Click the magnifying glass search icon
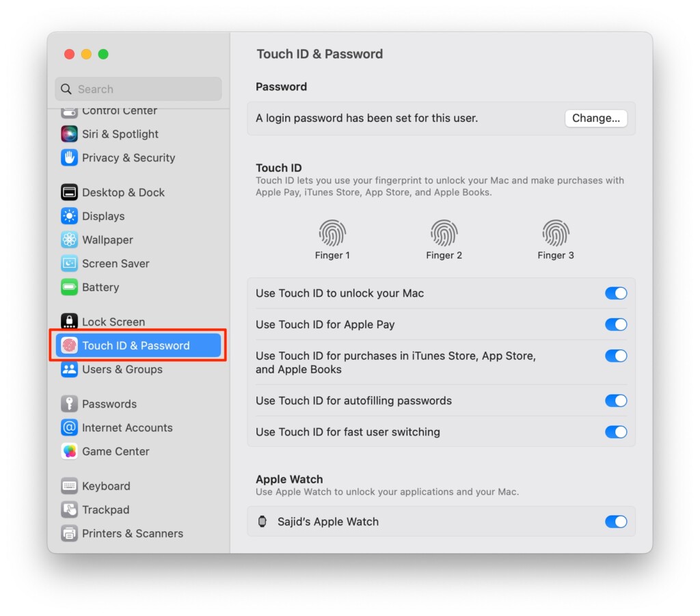700x616 pixels. (66, 89)
